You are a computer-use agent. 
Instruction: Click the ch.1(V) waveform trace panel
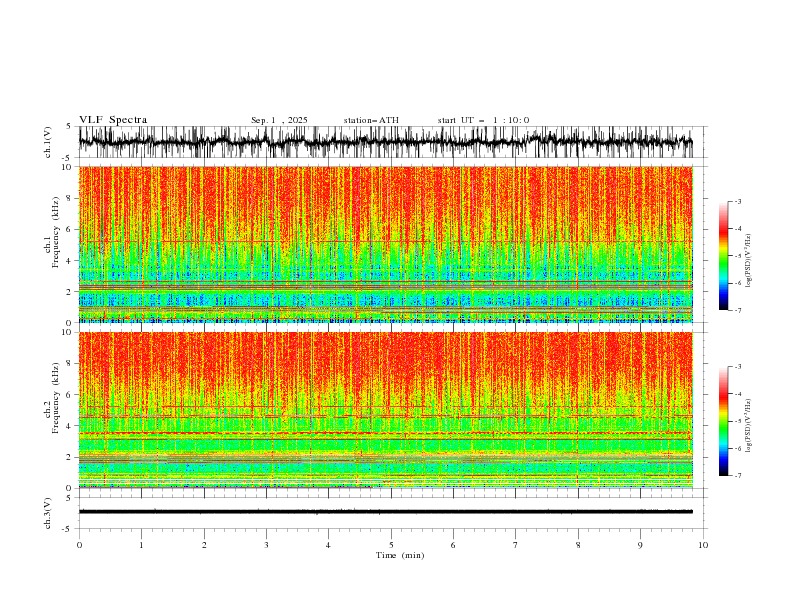[386, 142]
